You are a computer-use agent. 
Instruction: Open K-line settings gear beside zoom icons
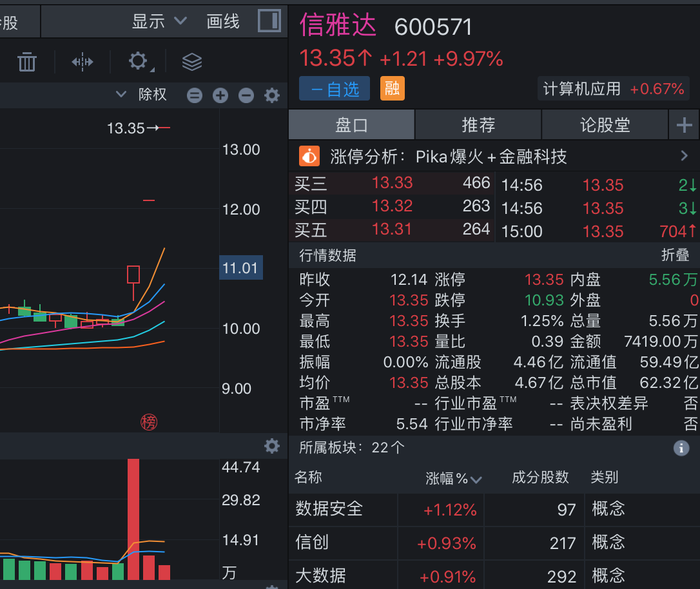272,95
